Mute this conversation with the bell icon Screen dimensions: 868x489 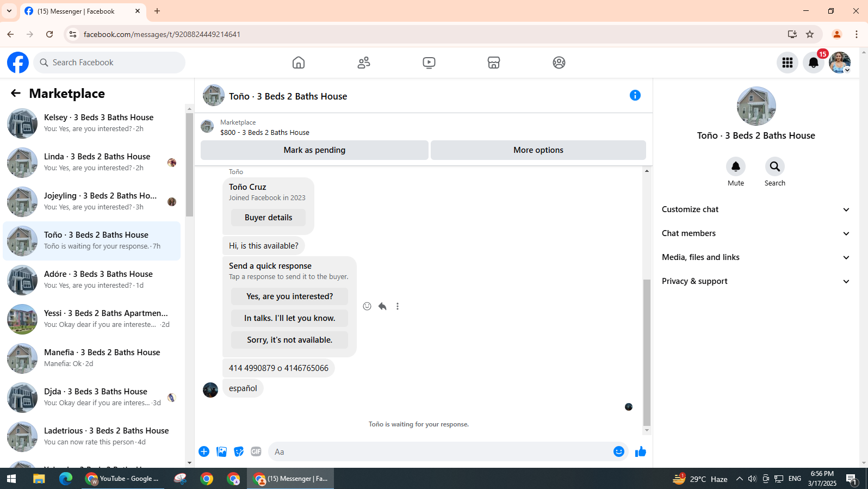point(736,166)
